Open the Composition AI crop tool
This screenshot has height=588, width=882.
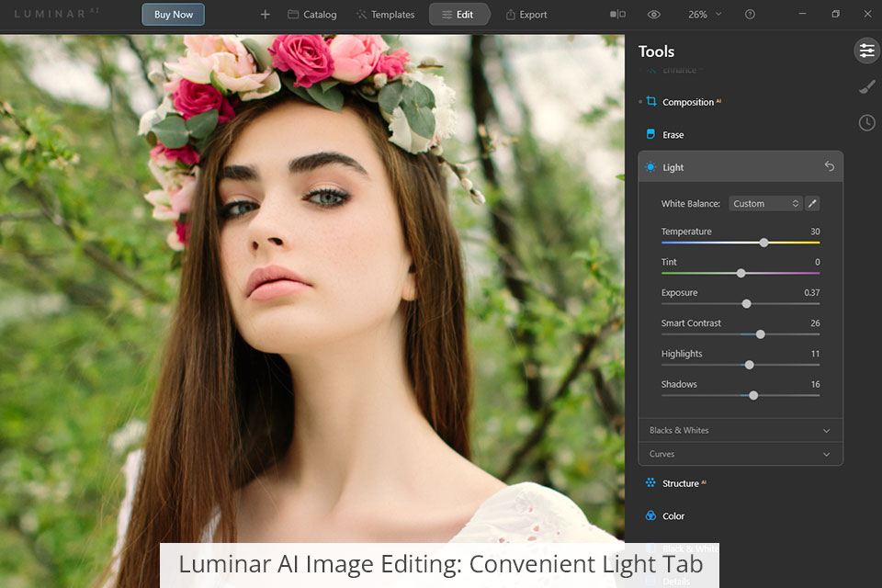[x=687, y=102]
